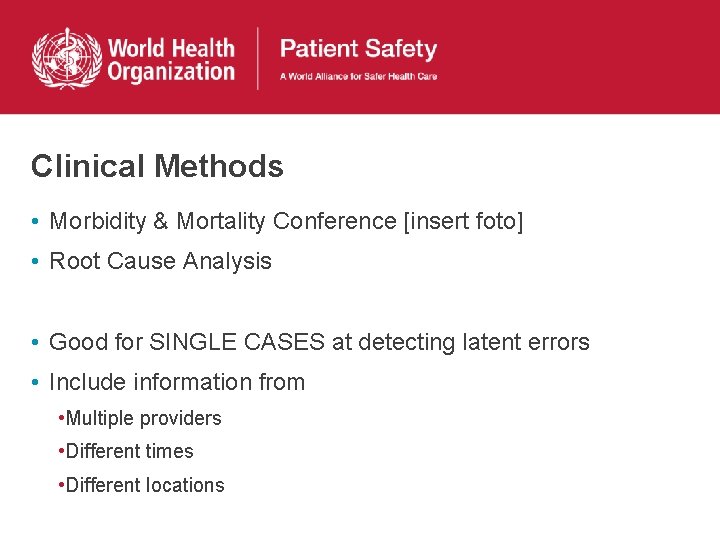Click the 'Morbidity & Mortality Conference' bullet text
Screen dimensions: 720x540
(223, 221)
